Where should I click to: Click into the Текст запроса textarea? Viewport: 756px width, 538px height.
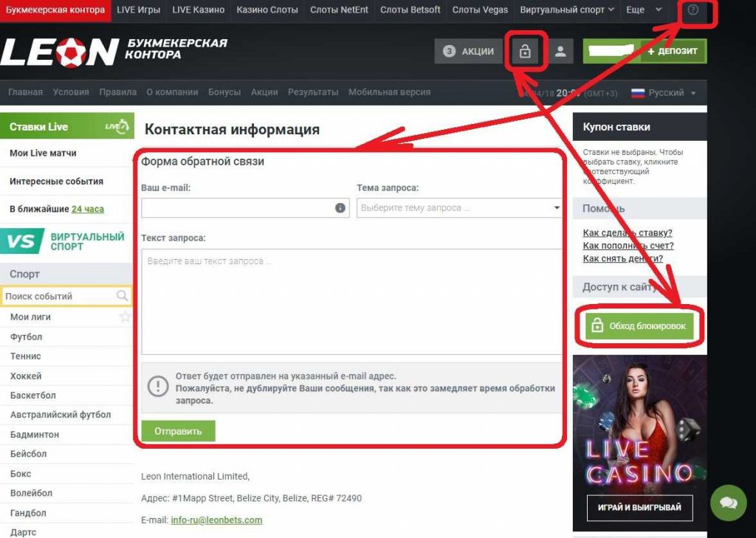coord(352,302)
